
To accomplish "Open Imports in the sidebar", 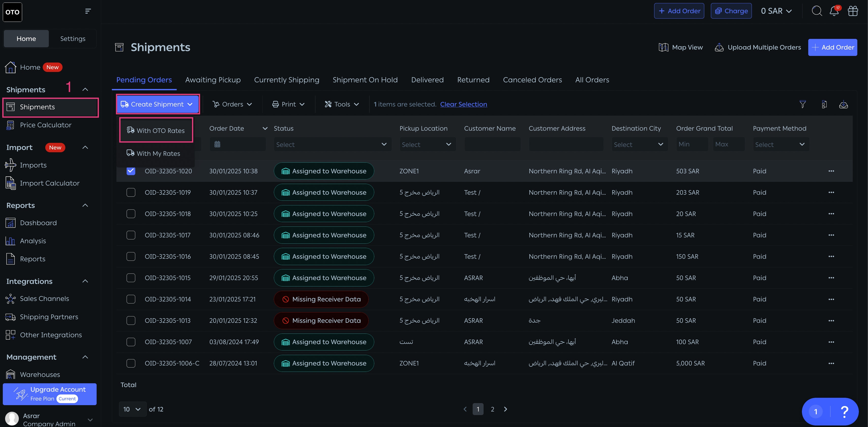I will (33, 165).
